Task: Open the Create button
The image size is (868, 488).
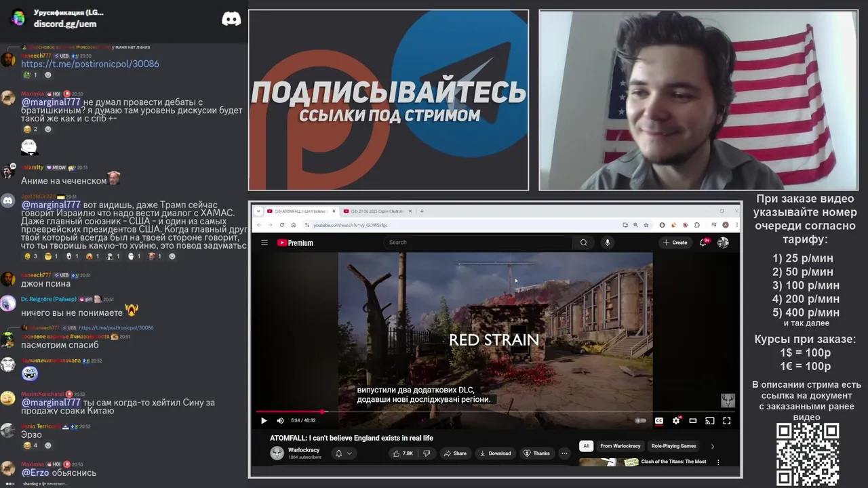Action: pyautogui.click(x=675, y=243)
